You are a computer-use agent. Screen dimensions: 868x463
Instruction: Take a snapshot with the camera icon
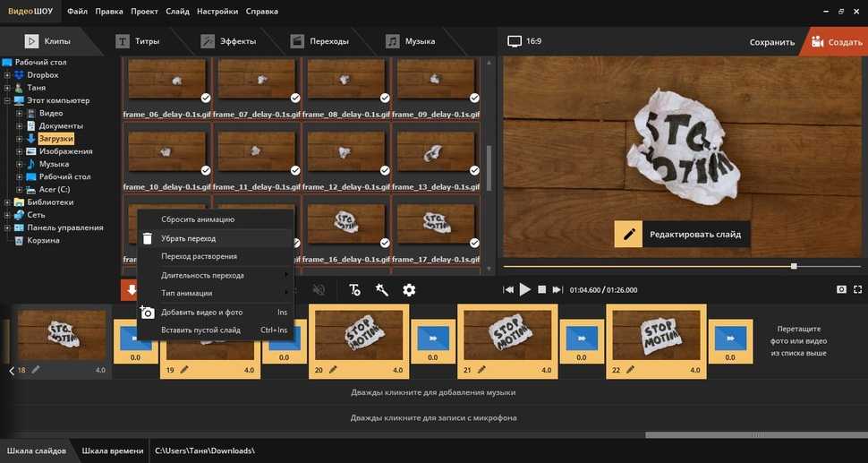[841, 289]
